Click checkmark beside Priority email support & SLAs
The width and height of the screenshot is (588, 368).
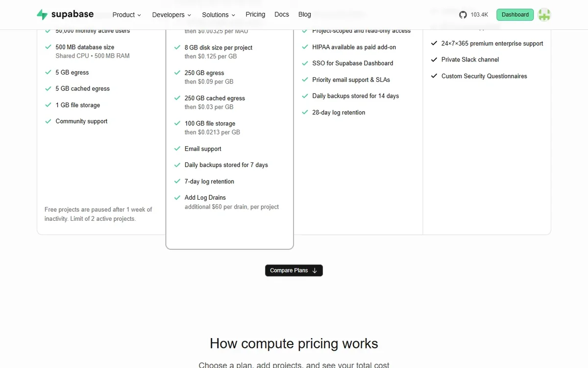tap(305, 79)
